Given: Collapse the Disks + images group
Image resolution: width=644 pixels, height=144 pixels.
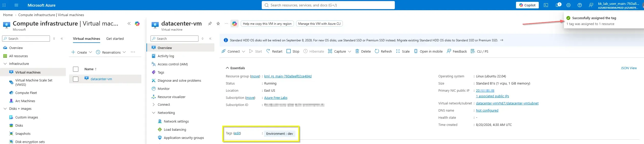Looking at the screenshot, I should pyautogui.click(x=5, y=109).
